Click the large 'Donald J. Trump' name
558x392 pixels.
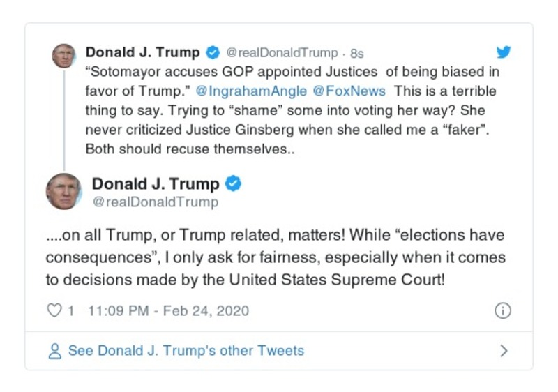[156, 184]
